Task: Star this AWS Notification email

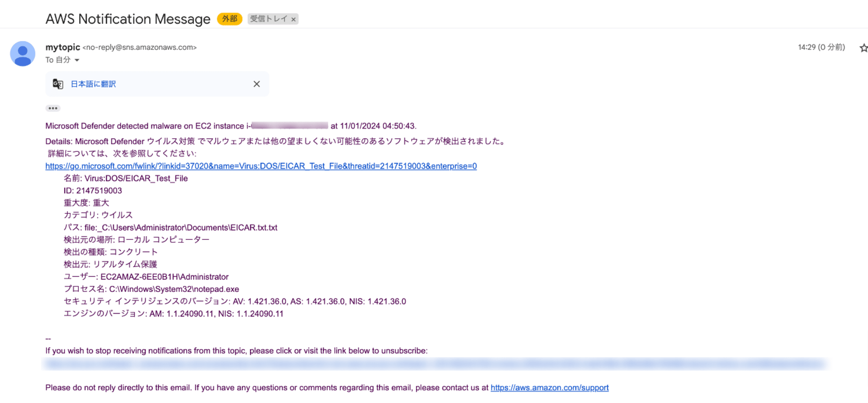Action: tap(863, 48)
